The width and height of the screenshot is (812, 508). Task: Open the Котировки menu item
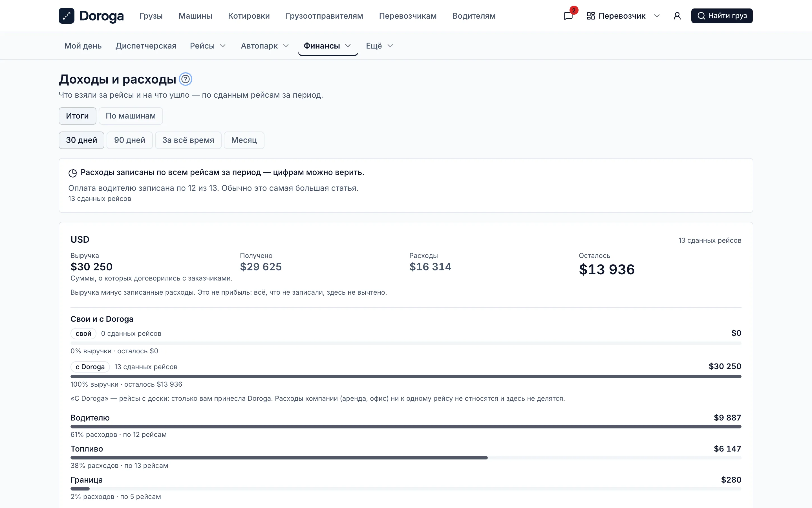pyautogui.click(x=249, y=16)
